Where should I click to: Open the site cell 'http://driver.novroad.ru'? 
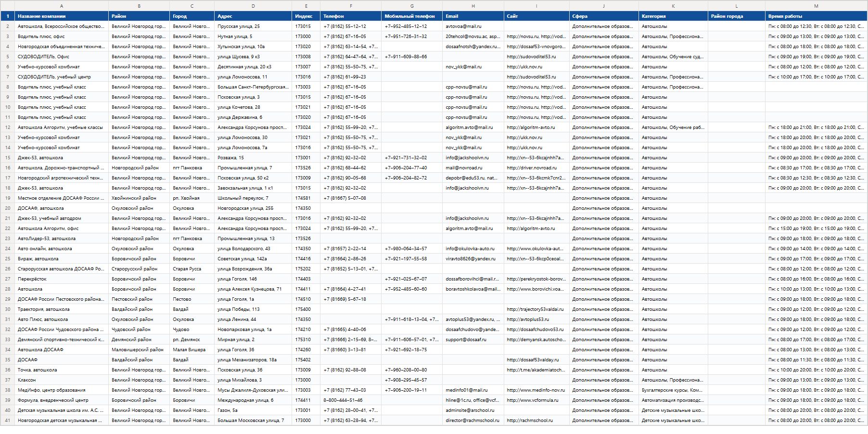point(536,168)
